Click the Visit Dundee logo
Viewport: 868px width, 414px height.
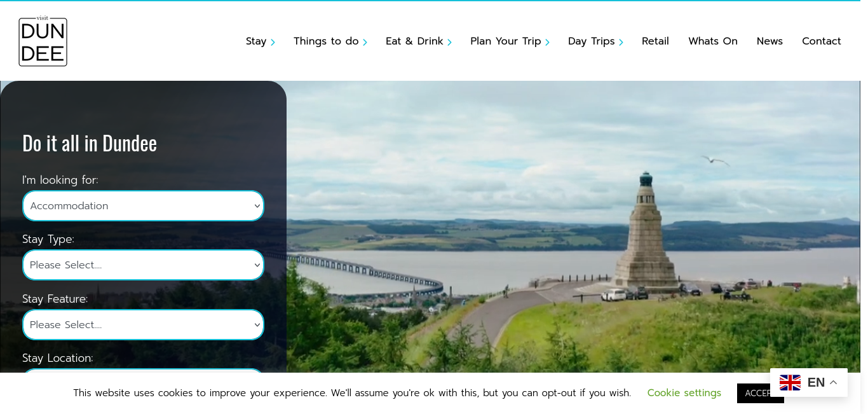point(43,41)
